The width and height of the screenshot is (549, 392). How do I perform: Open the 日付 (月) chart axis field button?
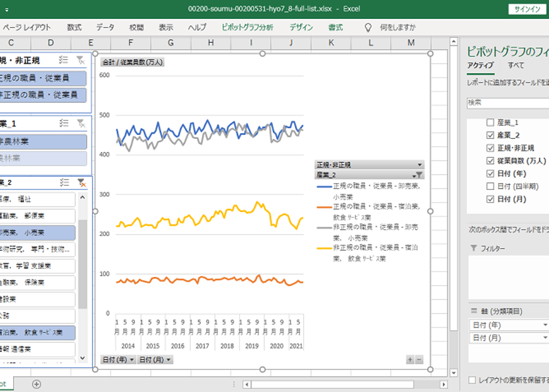pyautogui.click(x=154, y=359)
